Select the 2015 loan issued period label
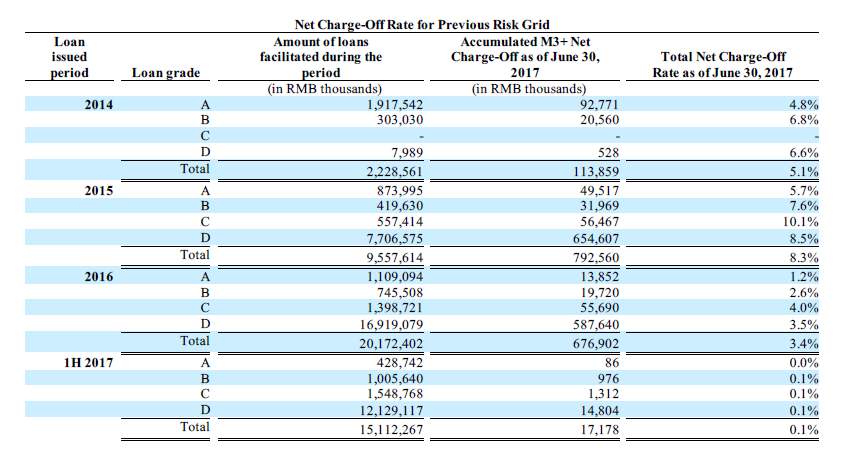Screen dimensions: 841x460 point(71,190)
